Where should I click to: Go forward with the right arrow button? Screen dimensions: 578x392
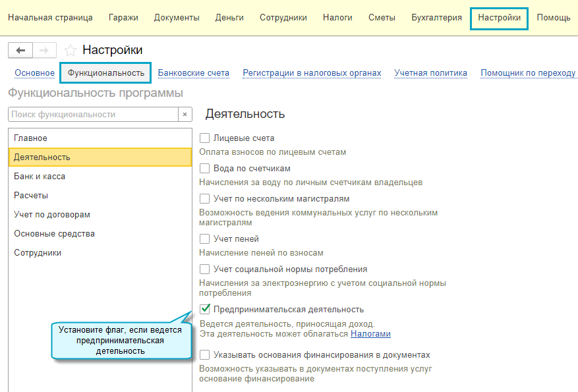click(x=44, y=50)
